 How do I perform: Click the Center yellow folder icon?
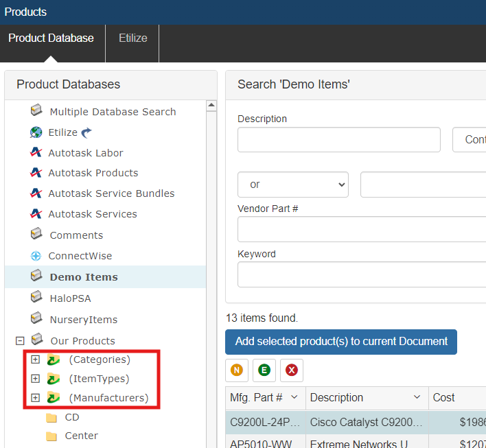[x=51, y=436]
